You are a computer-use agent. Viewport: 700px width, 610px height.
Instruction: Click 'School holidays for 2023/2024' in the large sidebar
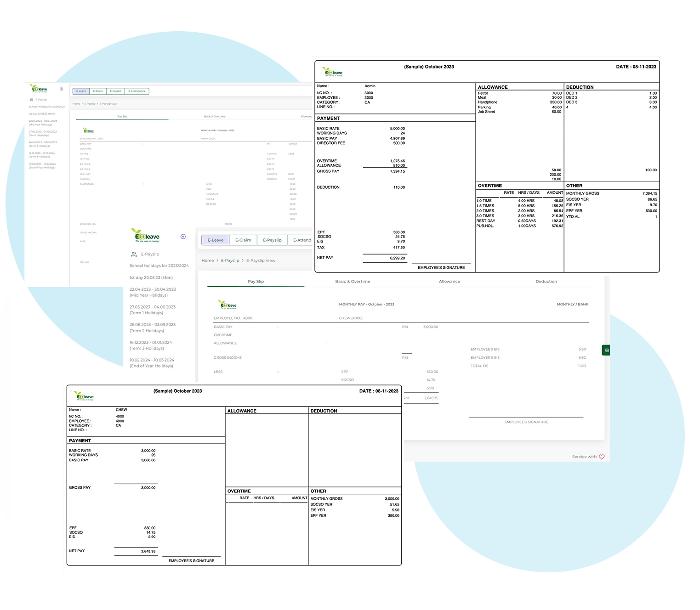tap(159, 265)
